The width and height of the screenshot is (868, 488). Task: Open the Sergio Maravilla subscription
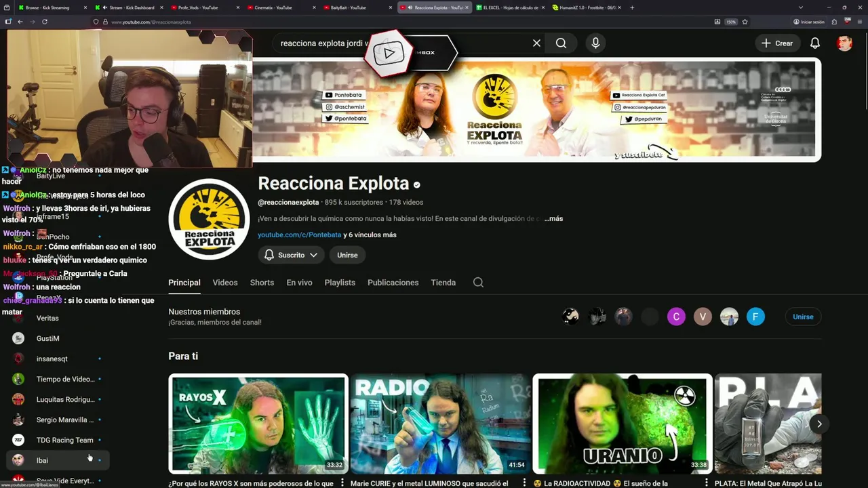click(58, 420)
